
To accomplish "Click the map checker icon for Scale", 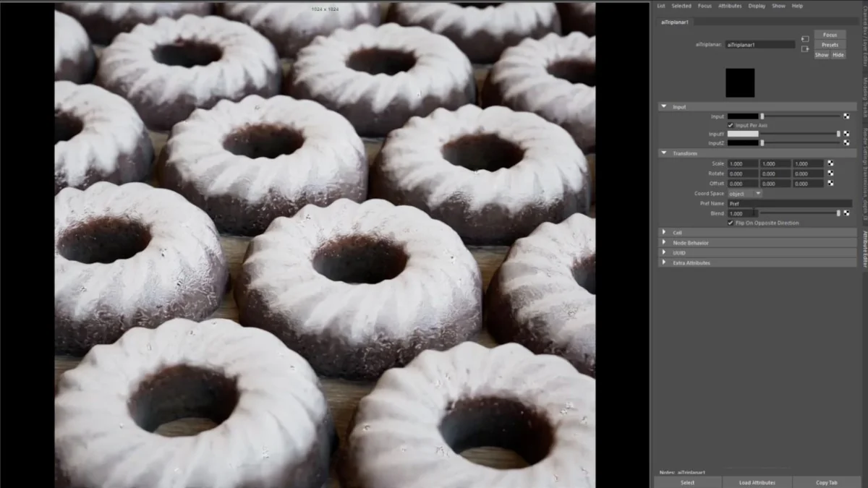I will click(x=830, y=163).
